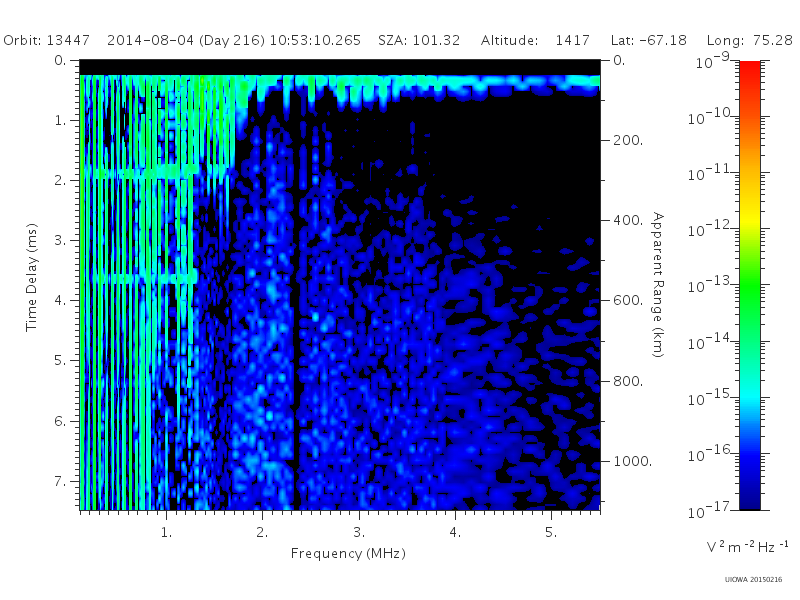The height and width of the screenshot is (600, 800).
Task: Click the 'Frequency (MHz)' axis label
Action: pos(348,554)
